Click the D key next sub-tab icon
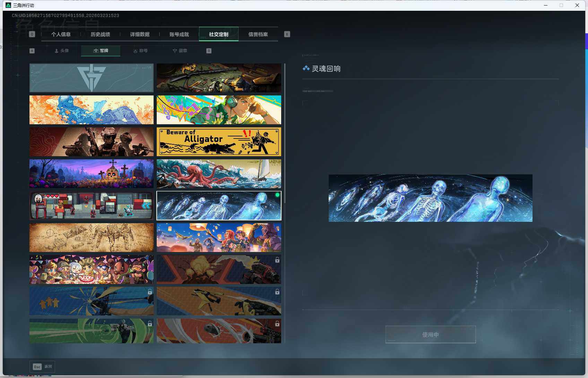The width and height of the screenshot is (588, 378). click(x=209, y=51)
